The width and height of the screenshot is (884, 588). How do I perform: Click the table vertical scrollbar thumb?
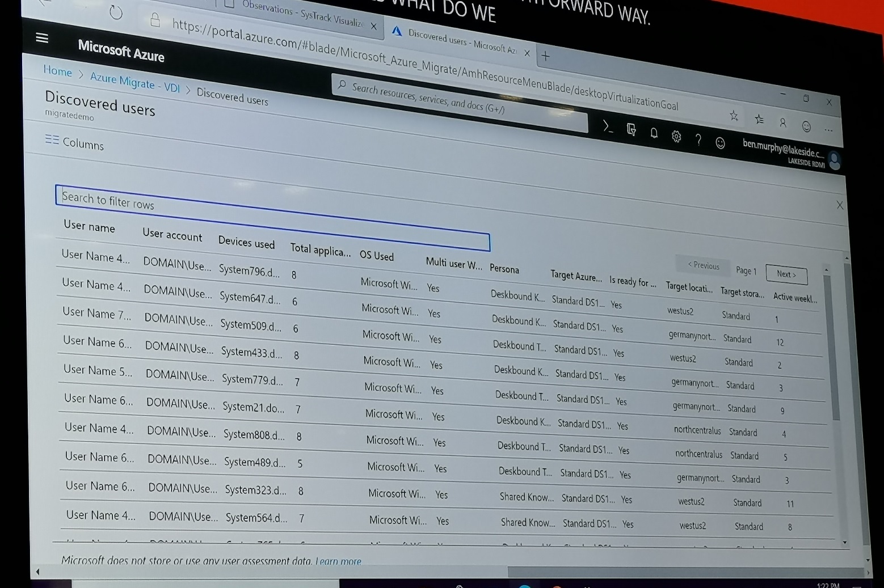[831, 347]
